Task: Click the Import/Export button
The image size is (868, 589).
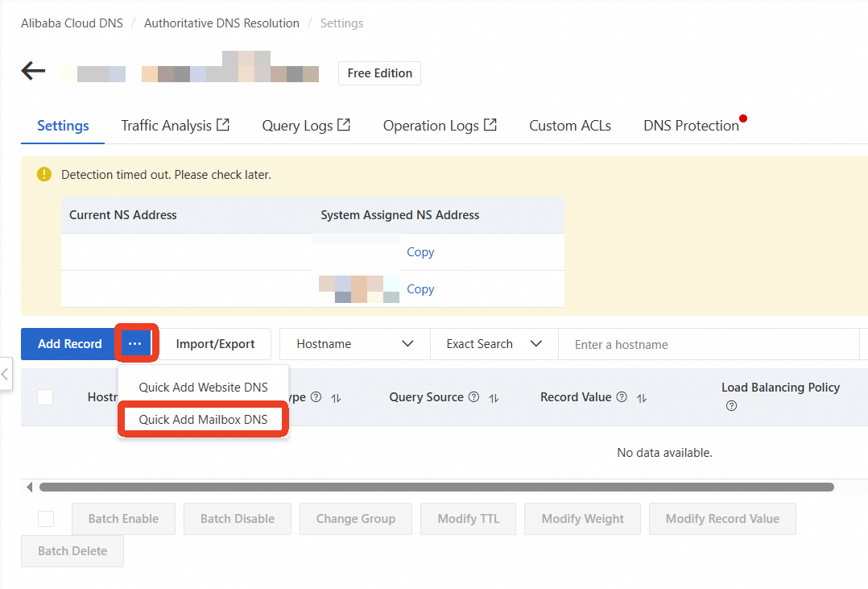Action: tap(215, 344)
